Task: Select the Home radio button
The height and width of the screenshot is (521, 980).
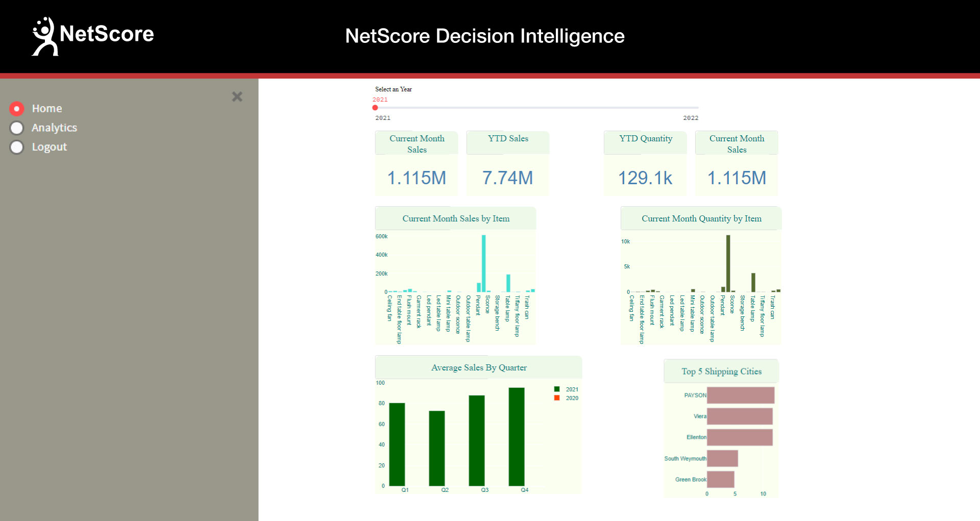Action: pos(17,109)
